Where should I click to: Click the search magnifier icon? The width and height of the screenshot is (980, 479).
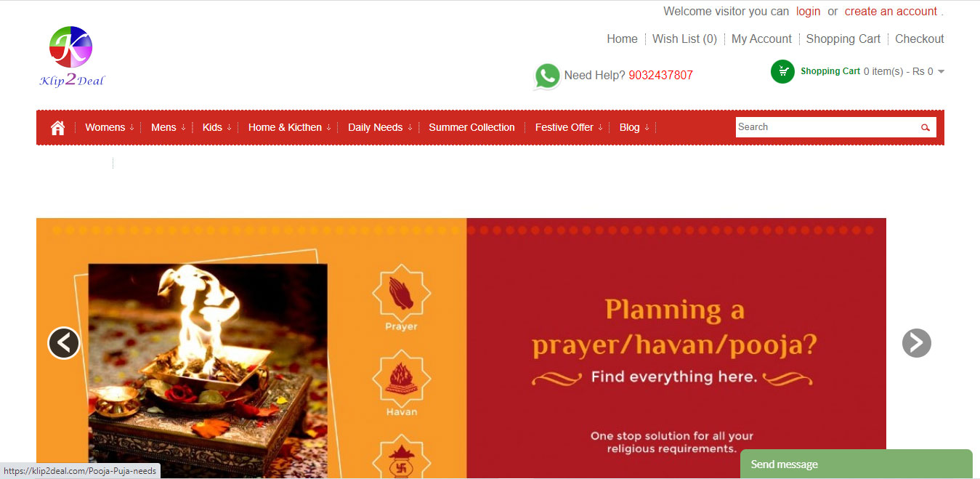point(925,127)
